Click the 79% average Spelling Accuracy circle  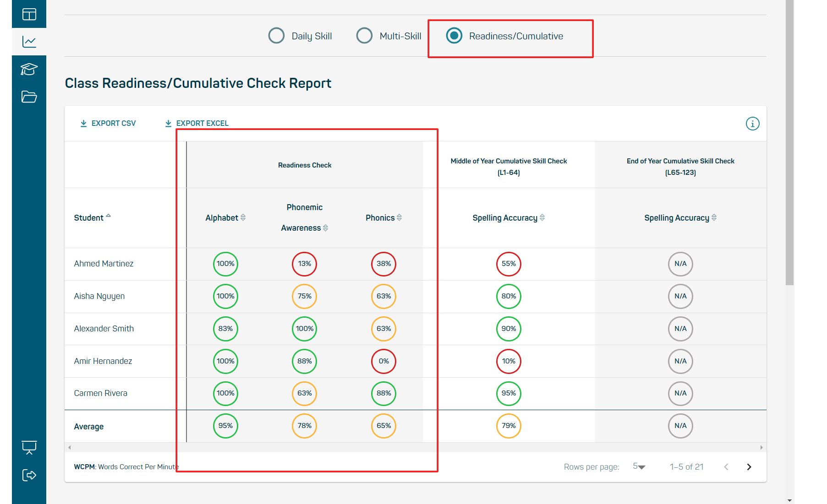coord(509,426)
